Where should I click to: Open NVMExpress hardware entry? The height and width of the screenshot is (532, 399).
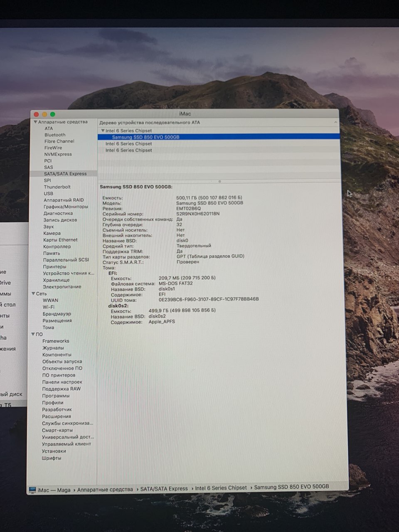pos(58,154)
